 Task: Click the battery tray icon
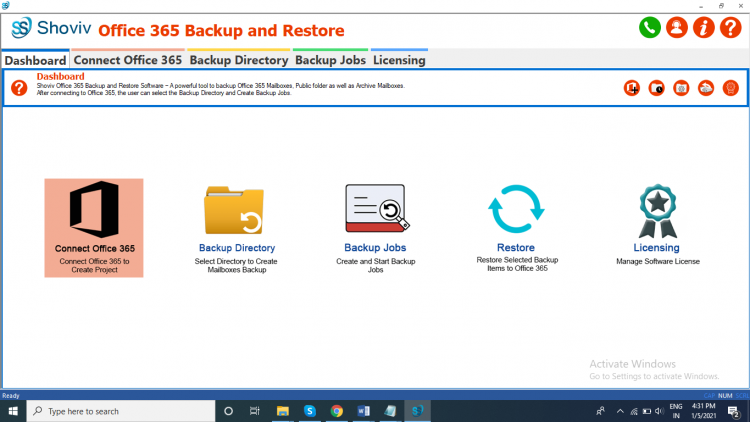click(647, 411)
